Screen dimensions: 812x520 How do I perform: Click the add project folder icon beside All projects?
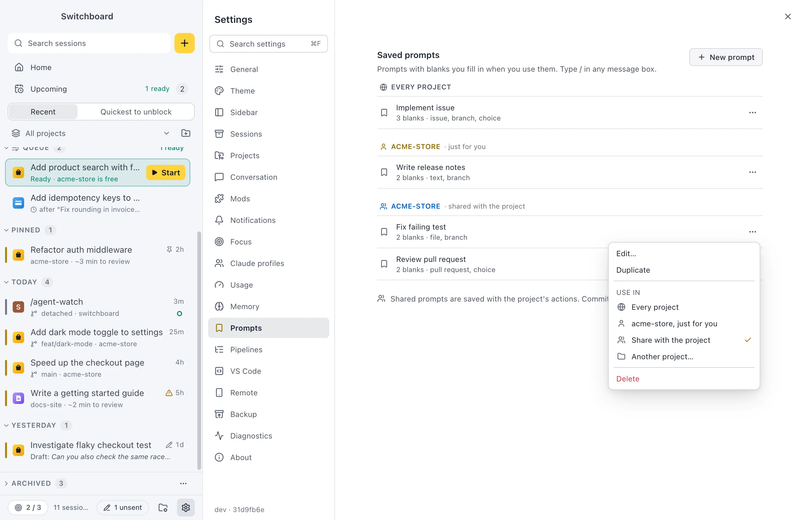186,133
